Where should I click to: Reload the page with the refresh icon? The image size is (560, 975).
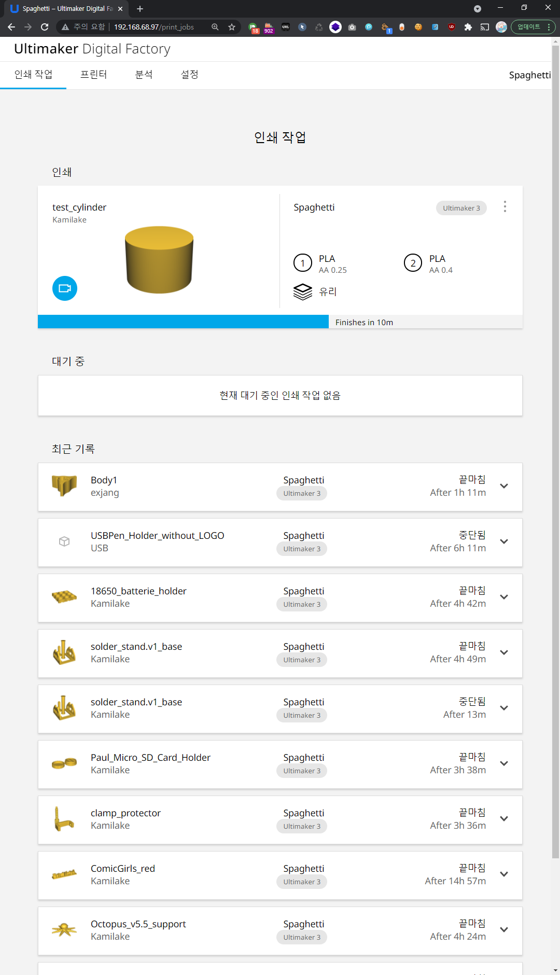(45, 27)
